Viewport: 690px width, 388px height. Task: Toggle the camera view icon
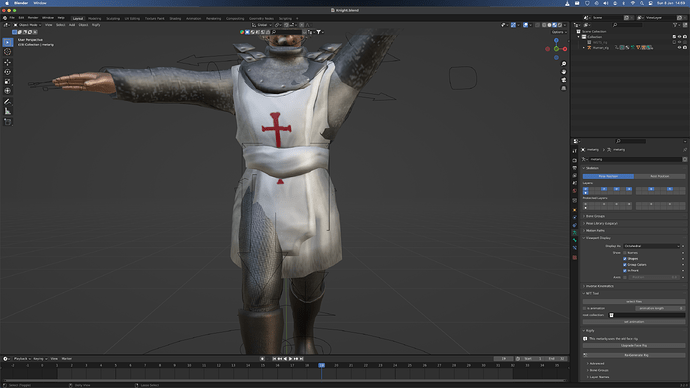(564, 80)
